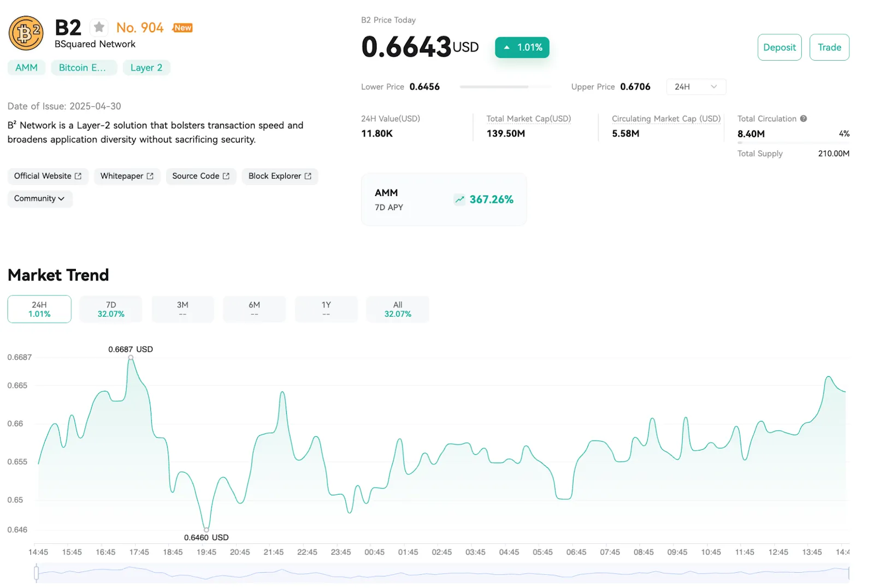
Task: Click the 24H Value 11.80K figure
Action: (x=377, y=134)
